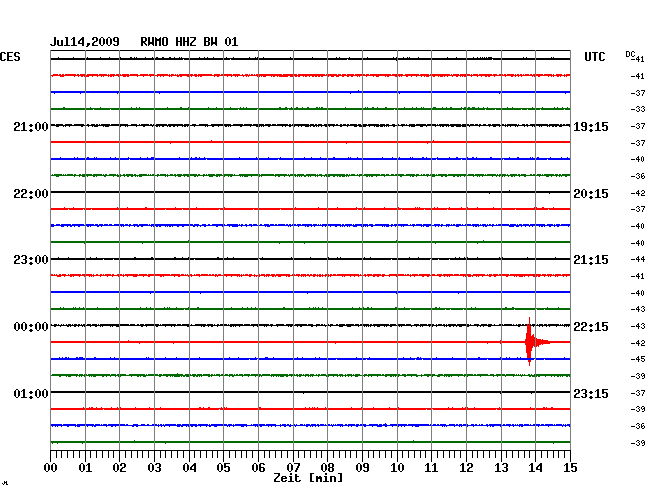
Task: Click minute 01 on the Zeit axis
Action: 85,468
